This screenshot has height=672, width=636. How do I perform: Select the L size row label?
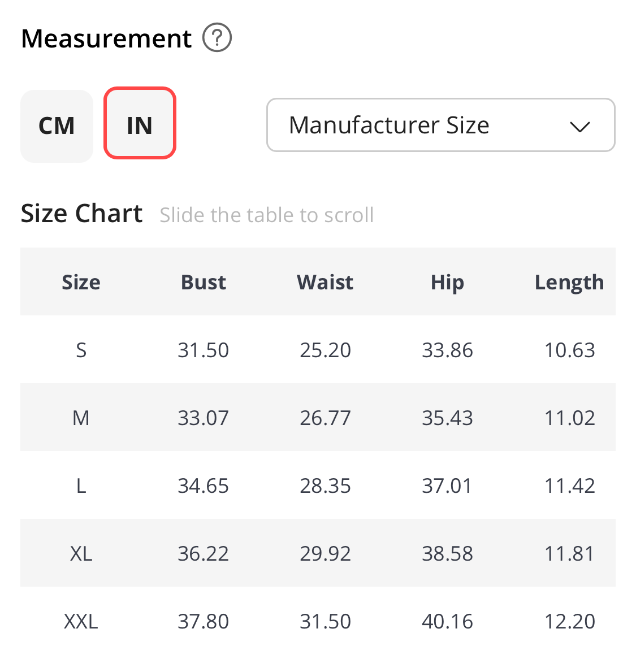tap(81, 485)
